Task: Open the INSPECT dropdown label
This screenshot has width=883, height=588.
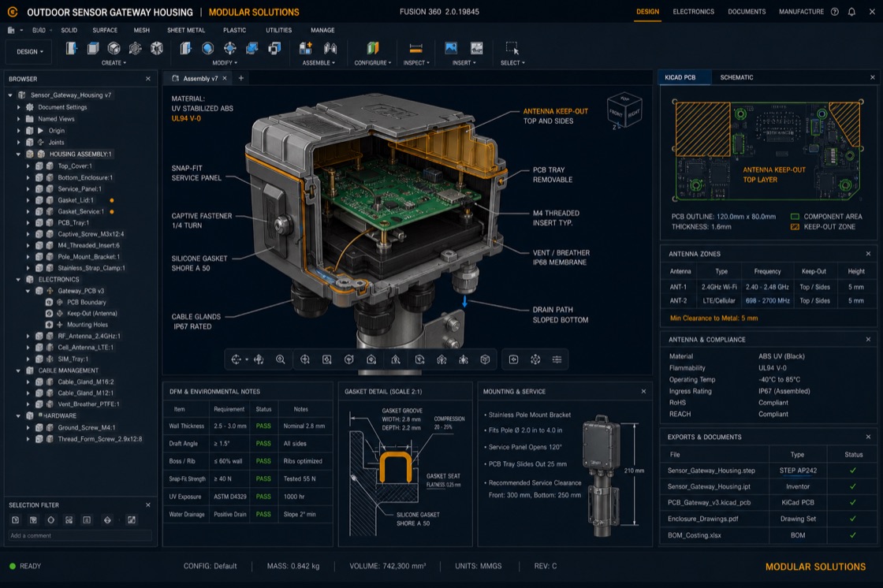Action: pos(416,63)
